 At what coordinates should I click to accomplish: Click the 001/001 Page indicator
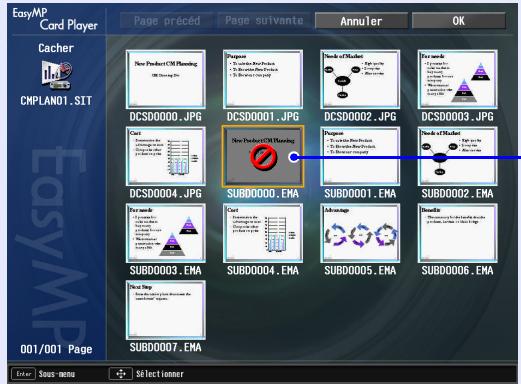pyautogui.click(x=56, y=349)
